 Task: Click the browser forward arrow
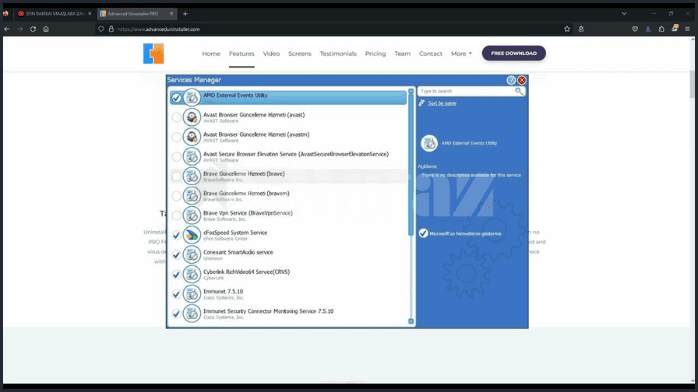pos(20,29)
